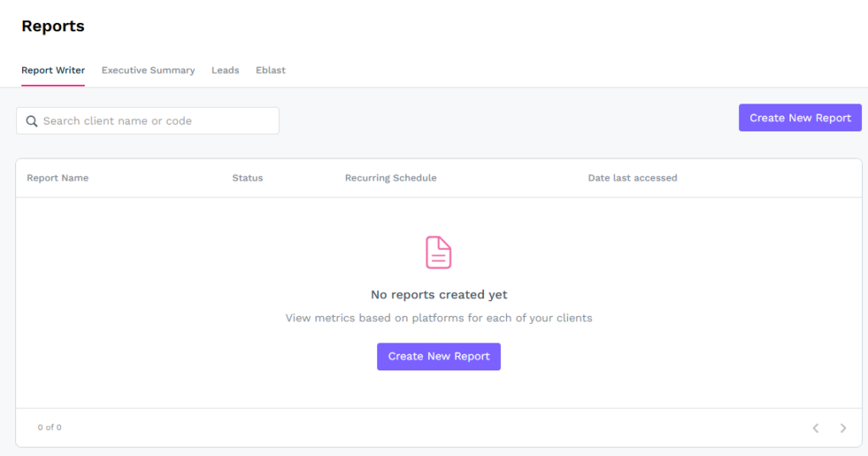Go to next page with right chevron

click(x=843, y=428)
